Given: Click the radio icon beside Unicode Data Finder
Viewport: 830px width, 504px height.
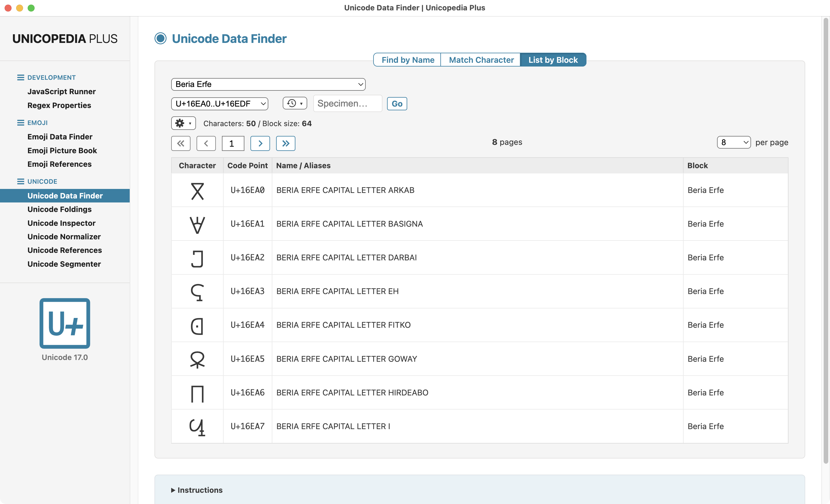Looking at the screenshot, I should [160, 38].
